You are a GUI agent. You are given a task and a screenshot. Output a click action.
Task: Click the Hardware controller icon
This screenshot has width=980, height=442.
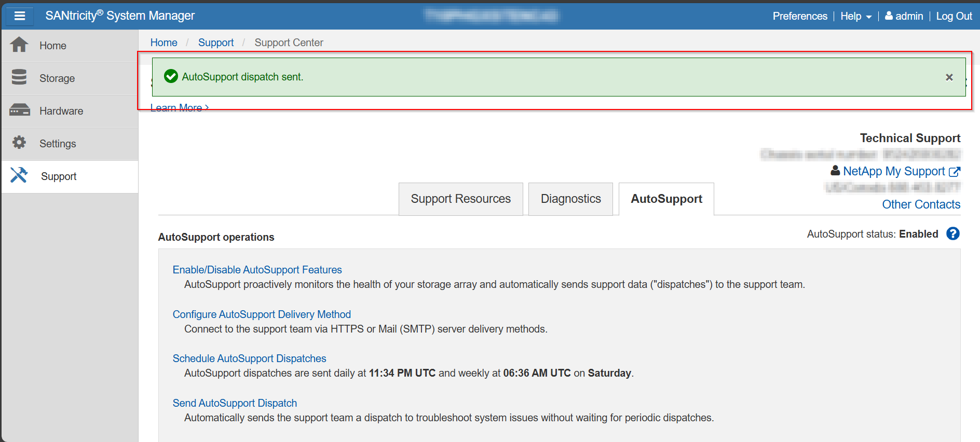19,110
